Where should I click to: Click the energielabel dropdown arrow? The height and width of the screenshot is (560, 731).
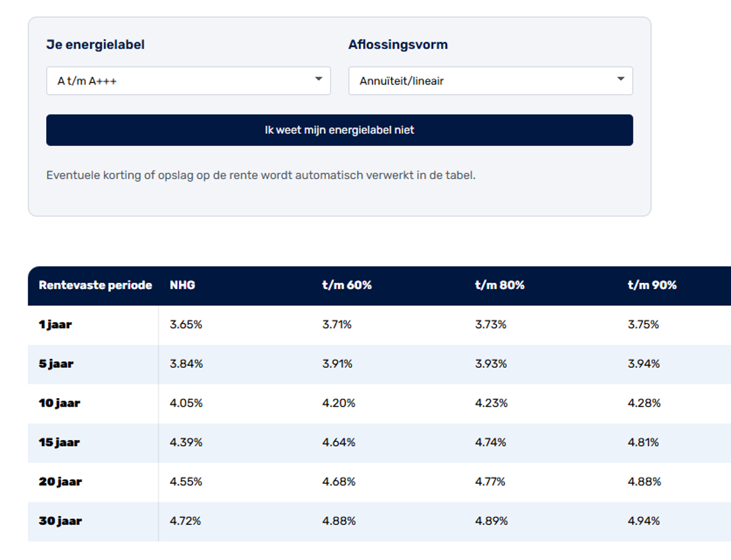pos(319,79)
